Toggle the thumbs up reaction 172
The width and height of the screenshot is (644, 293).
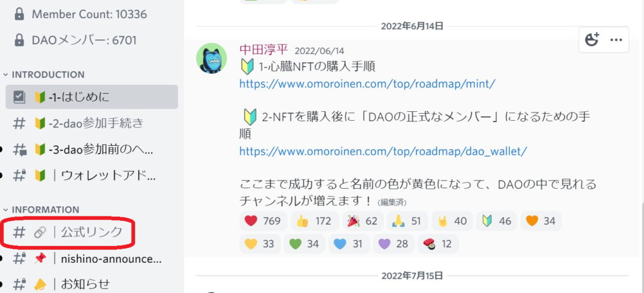pos(314,221)
